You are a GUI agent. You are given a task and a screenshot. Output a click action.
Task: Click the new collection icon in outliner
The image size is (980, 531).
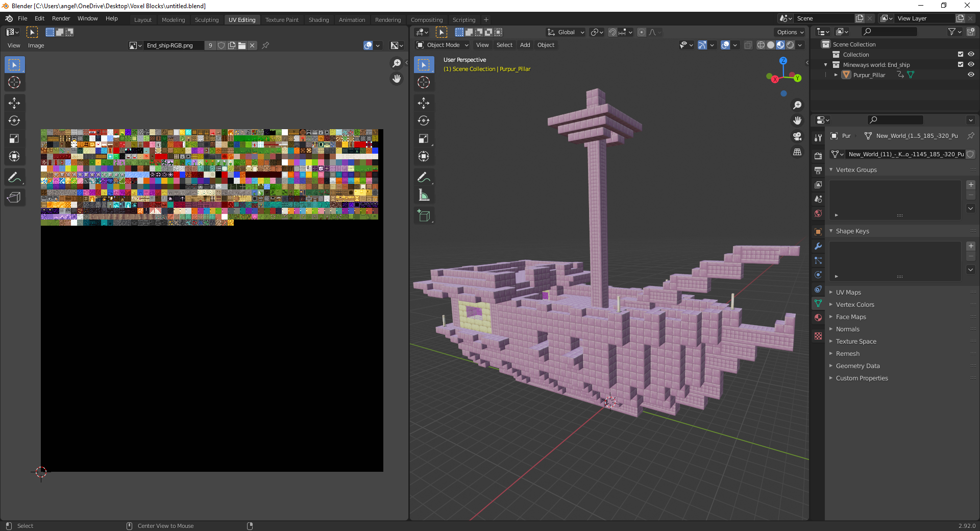click(x=971, y=32)
